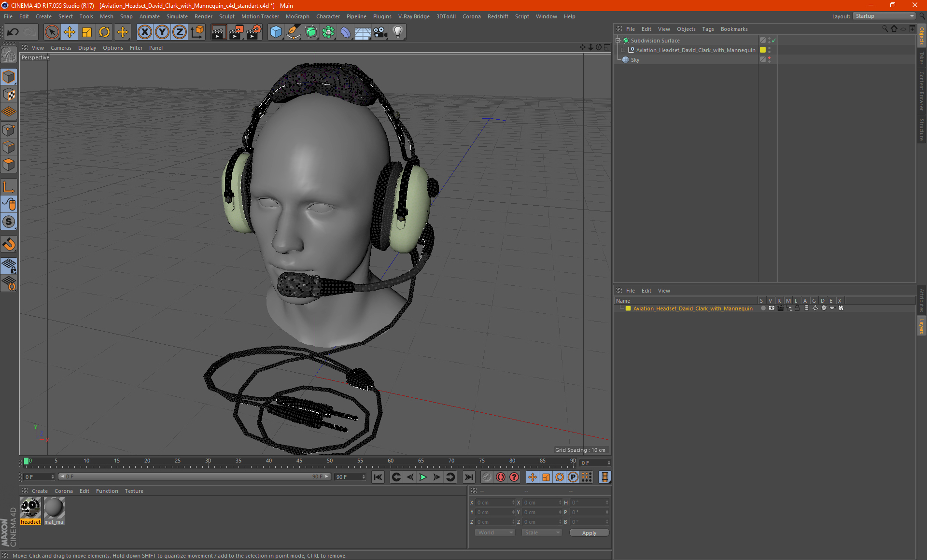The width and height of the screenshot is (927, 560).
Task: Open material manager Texture menu
Action: 134,491
